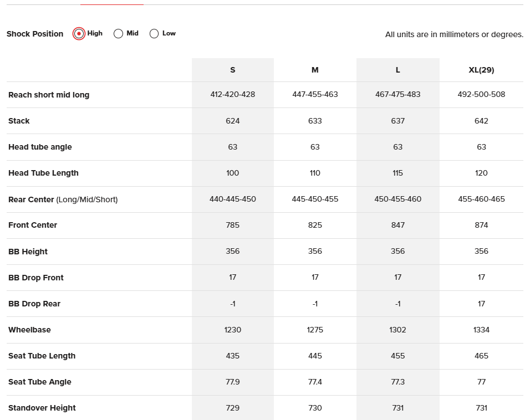Choose the Low shock position radio button
530x420 pixels.
[154, 34]
